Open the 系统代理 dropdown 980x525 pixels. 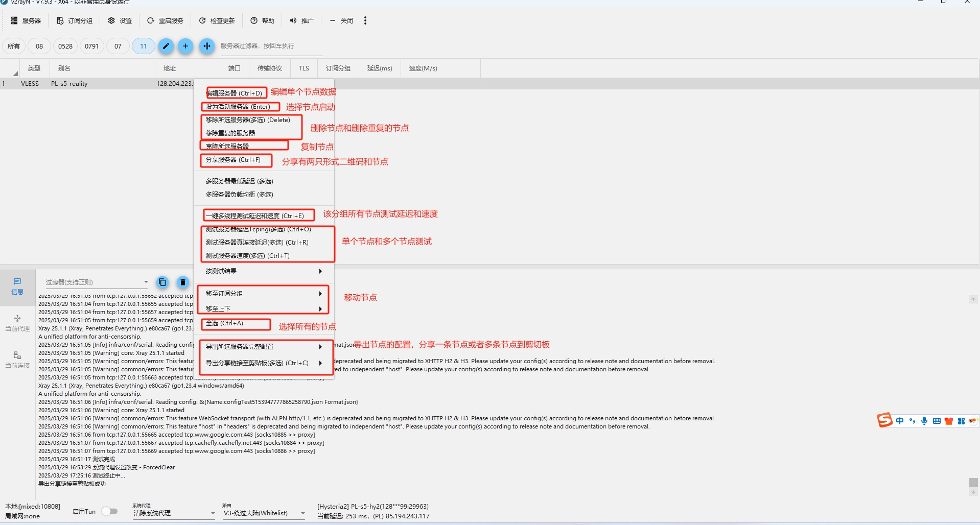[x=174, y=513]
